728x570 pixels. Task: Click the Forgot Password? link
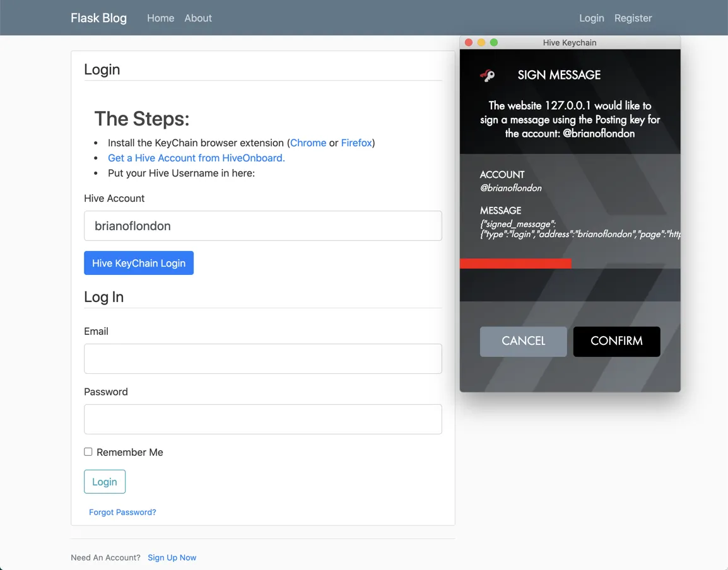point(122,512)
